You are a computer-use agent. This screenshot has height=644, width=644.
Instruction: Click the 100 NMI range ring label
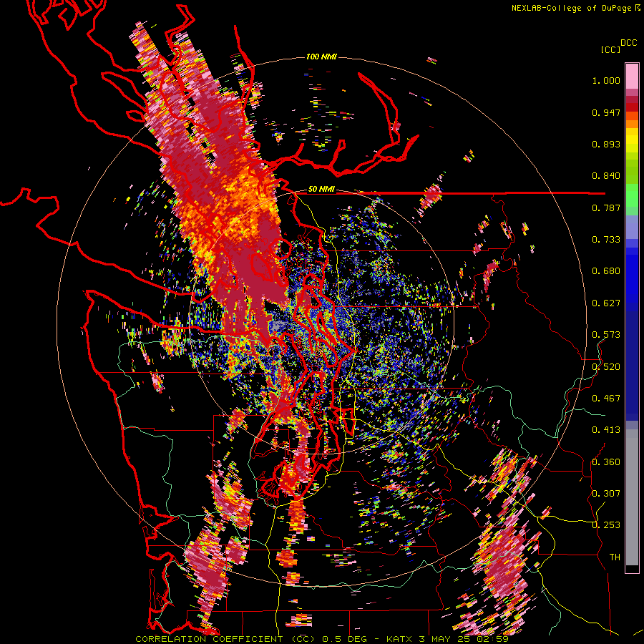(321, 57)
